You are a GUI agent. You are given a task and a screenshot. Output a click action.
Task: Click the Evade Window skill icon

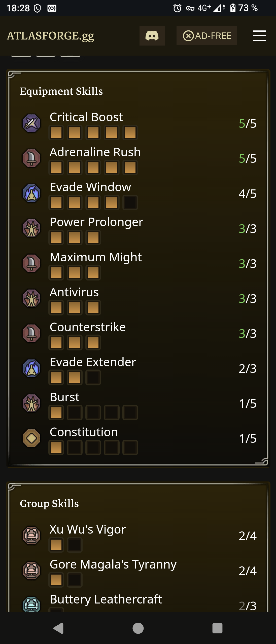click(x=31, y=193)
